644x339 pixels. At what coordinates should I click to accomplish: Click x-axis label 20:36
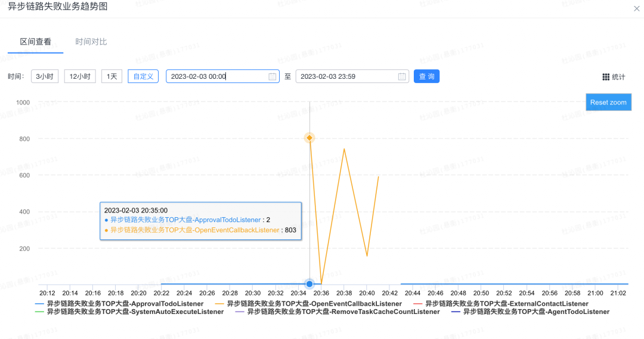321,294
